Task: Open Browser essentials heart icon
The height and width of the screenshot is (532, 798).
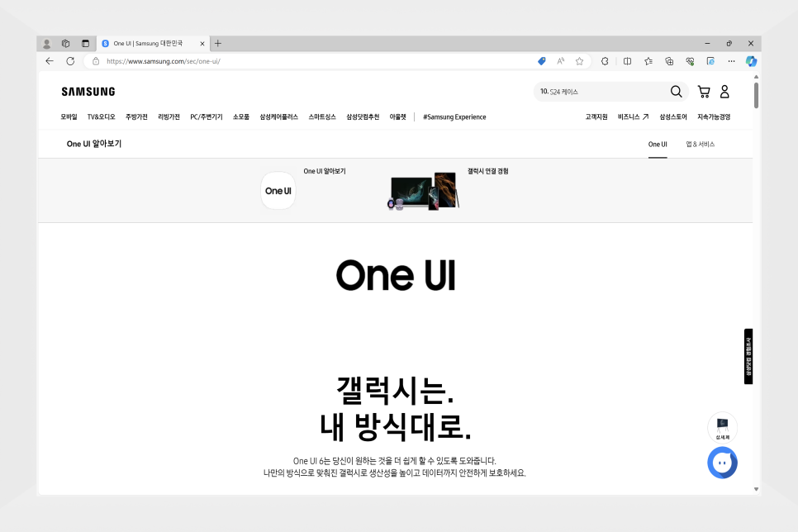Action: click(690, 61)
